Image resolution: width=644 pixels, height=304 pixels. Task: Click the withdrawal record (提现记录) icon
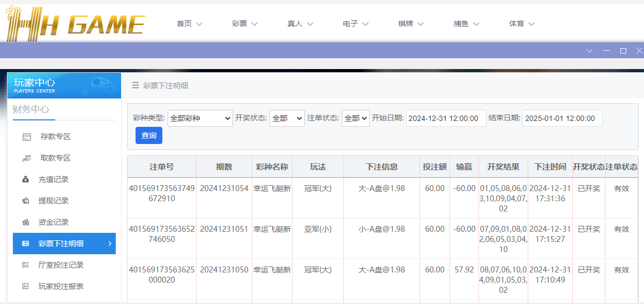[x=26, y=201]
